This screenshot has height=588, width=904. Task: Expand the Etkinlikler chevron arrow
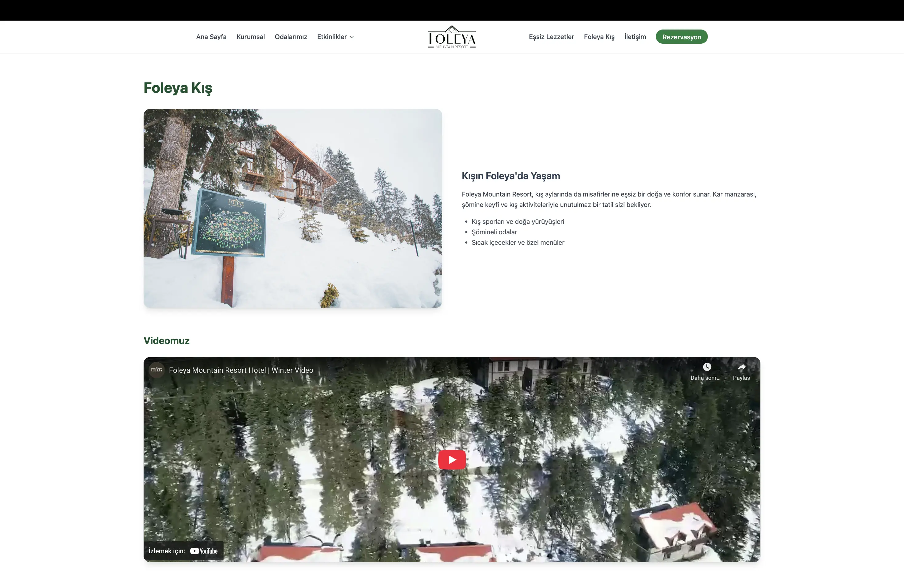tap(352, 37)
